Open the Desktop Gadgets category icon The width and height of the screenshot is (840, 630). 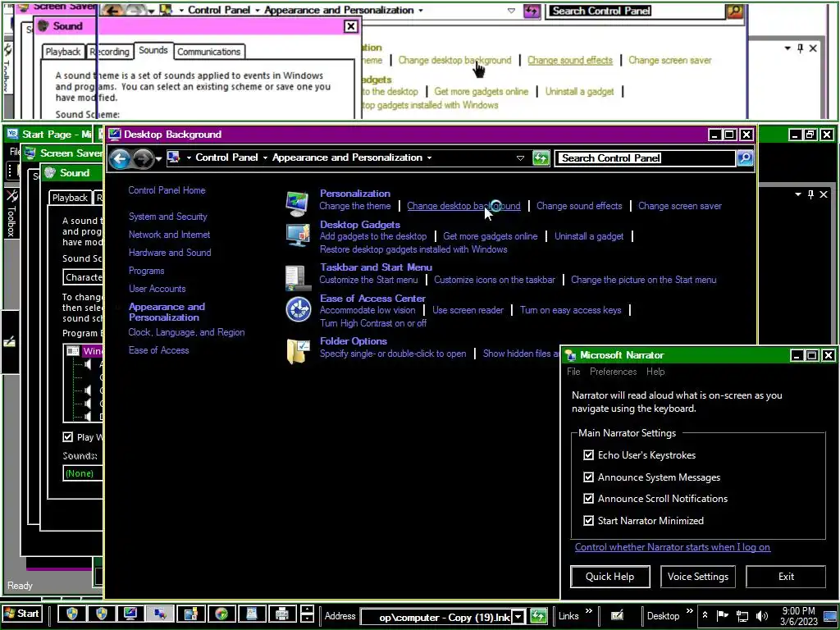click(298, 235)
